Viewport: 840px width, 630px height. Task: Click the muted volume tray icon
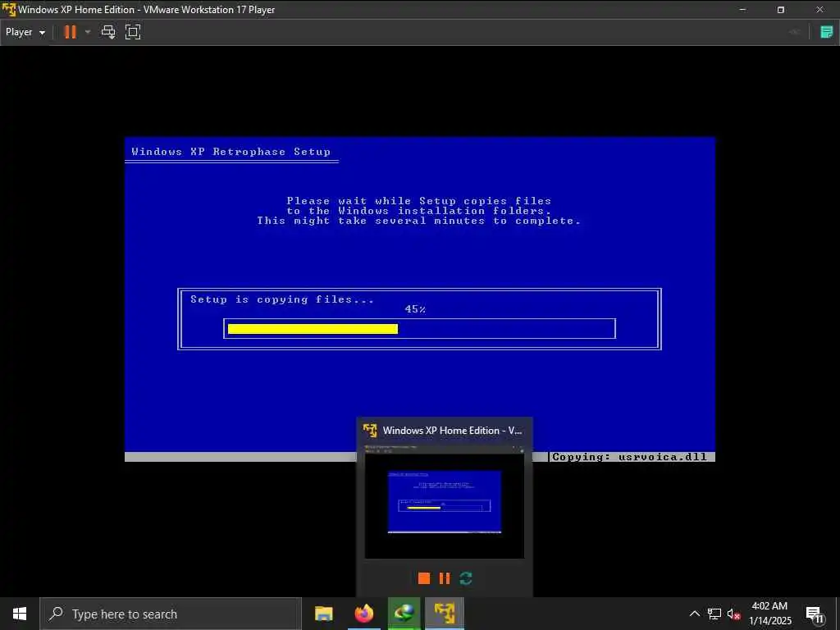point(734,614)
